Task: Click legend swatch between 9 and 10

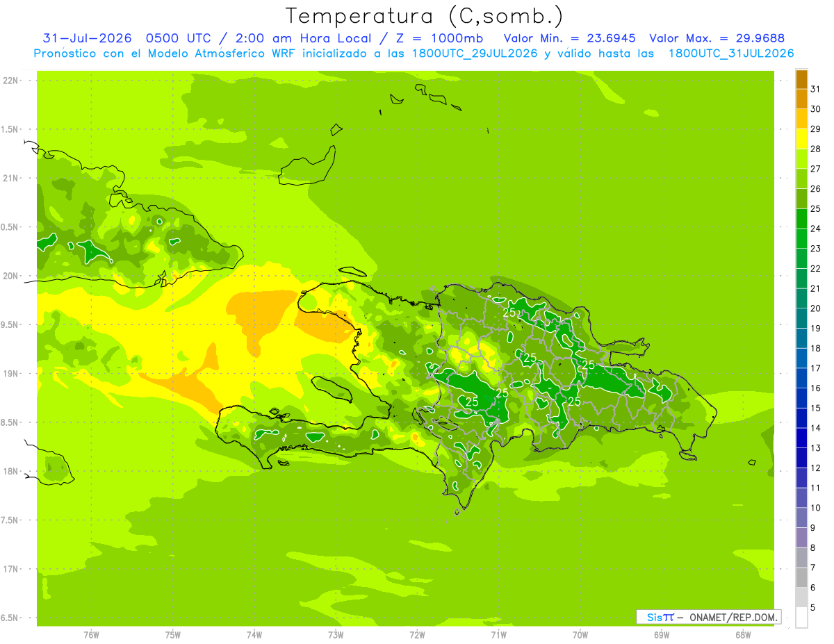Action: click(801, 518)
